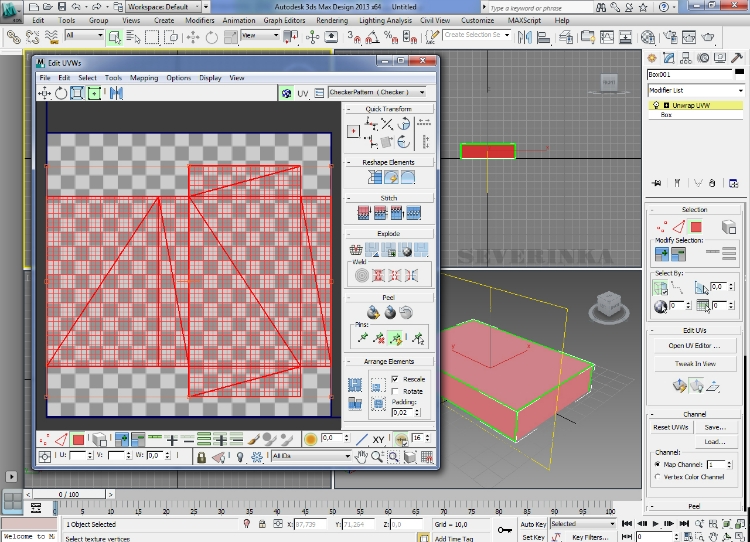Click the Set Key button
750x542 pixels.
point(533,537)
